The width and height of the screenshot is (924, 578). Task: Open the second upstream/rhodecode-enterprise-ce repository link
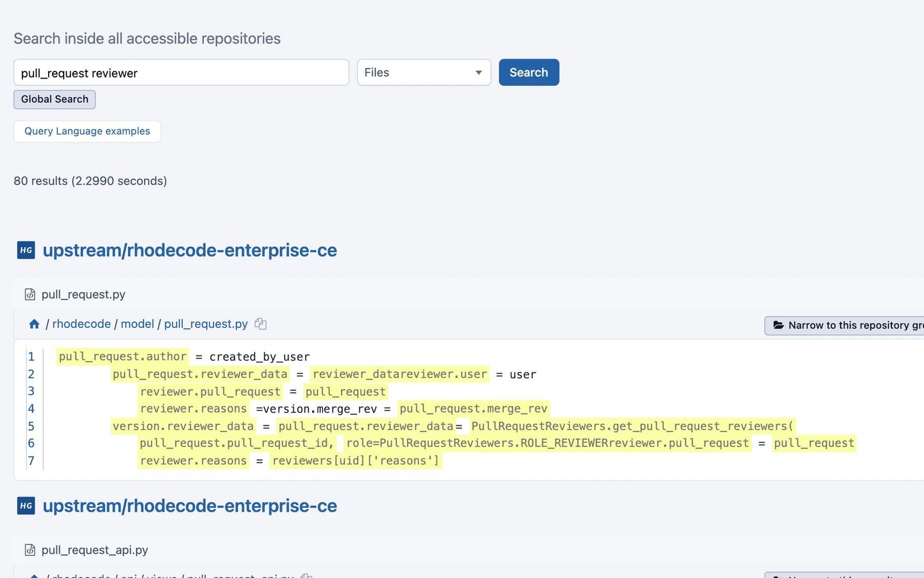pos(190,506)
